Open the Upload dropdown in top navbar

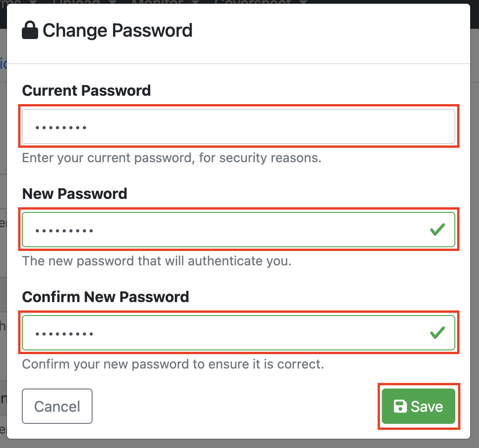click(x=81, y=2)
